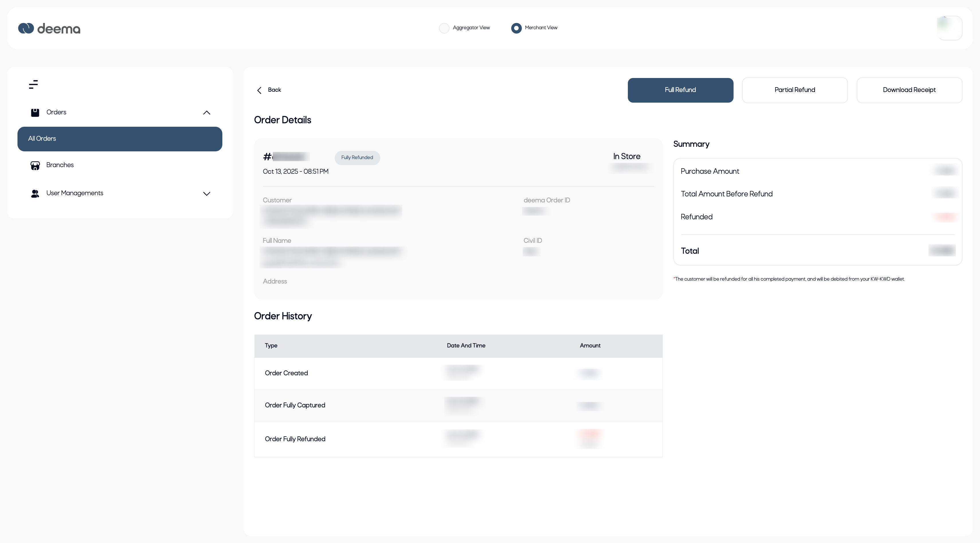Image resolution: width=980 pixels, height=543 pixels.
Task: Click the User Managements people icon
Action: pyautogui.click(x=35, y=194)
